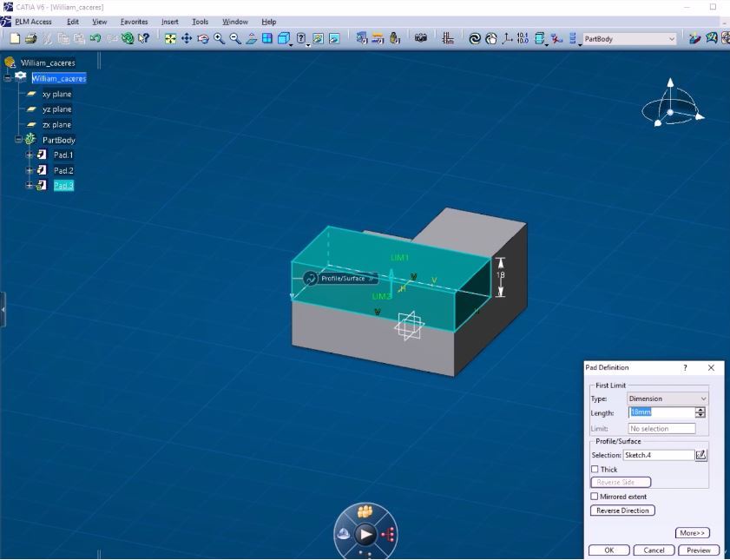Click the Zoom Out magnifier icon
Viewport: 730px width, 560px height.
click(235, 39)
